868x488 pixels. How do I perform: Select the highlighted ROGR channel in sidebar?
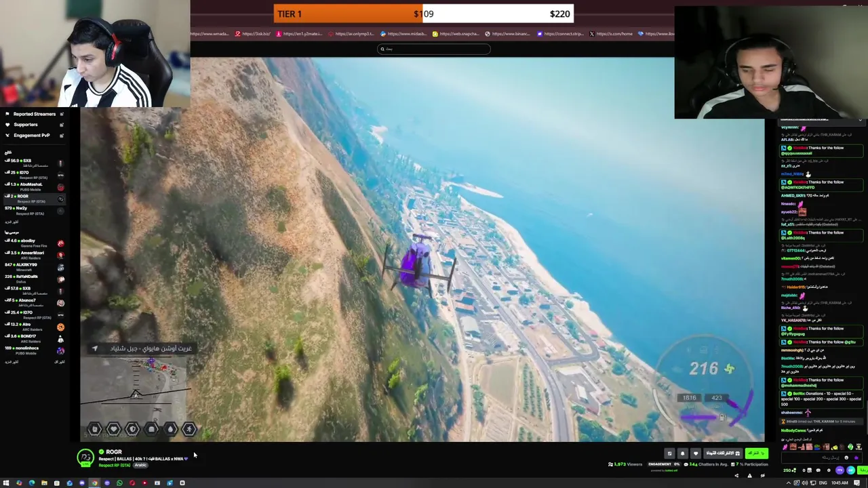coord(34,199)
